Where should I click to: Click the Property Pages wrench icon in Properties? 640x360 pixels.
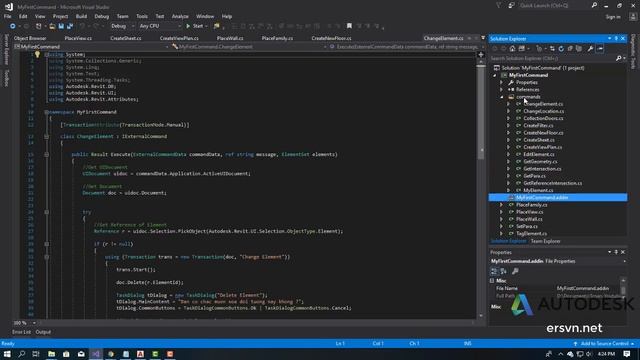(x=515, y=271)
